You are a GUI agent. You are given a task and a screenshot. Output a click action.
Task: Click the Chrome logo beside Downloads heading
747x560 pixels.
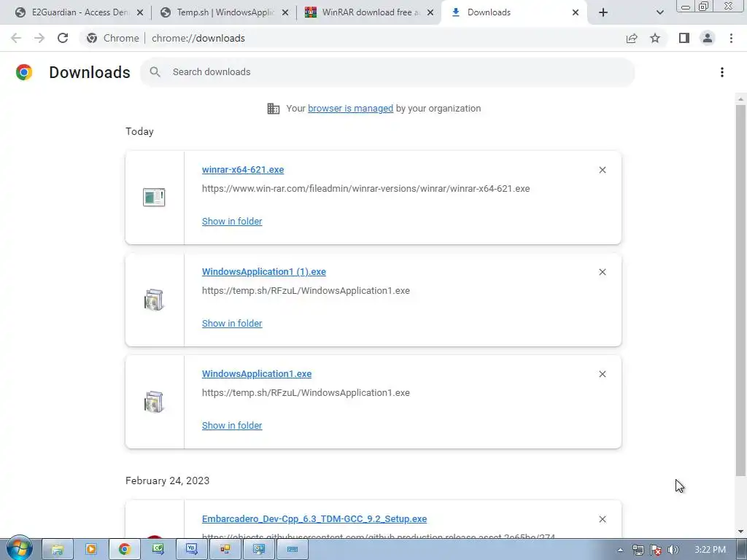click(x=24, y=72)
